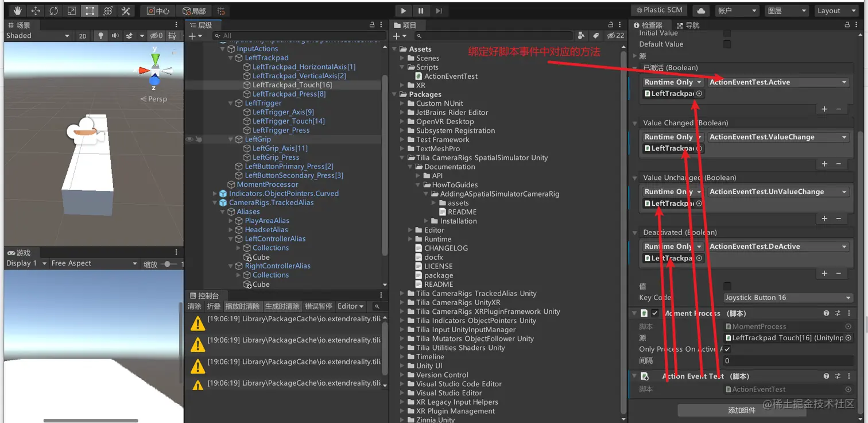This screenshot has width=868, height=423.
Task: Expand the 源 foldout in Inspector
Action: pos(635,56)
